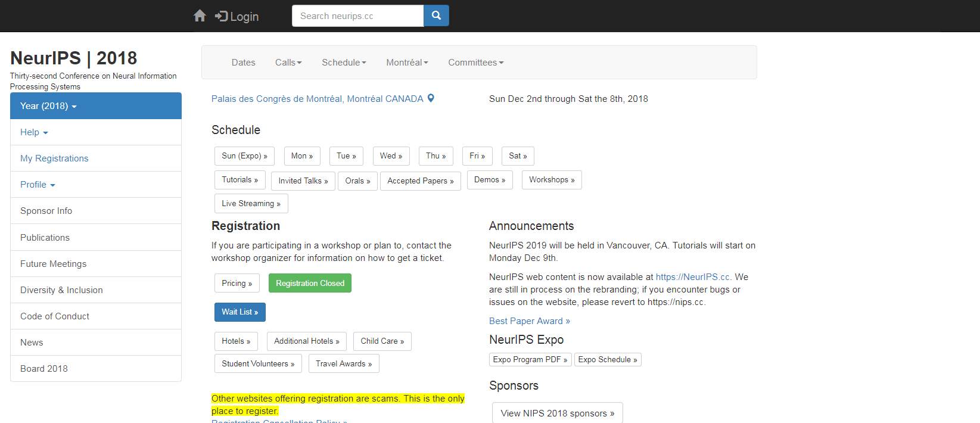Open Board 2018 in sidebar
The image size is (980, 423).
96,369
